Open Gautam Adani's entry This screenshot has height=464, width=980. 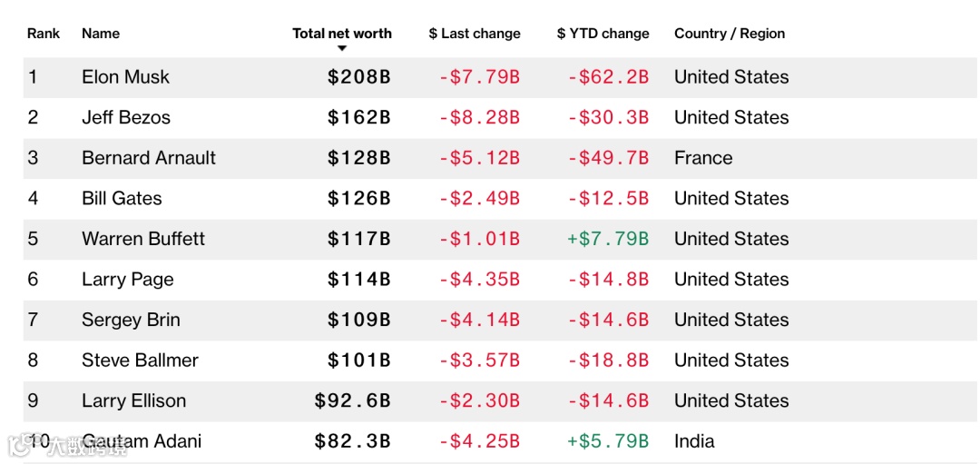point(145,441)
